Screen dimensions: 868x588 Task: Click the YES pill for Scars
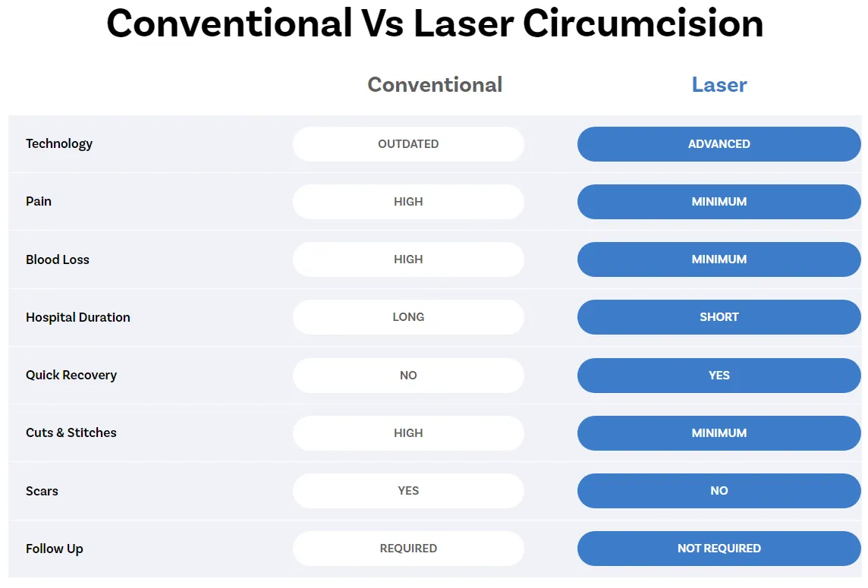(408, 491)
